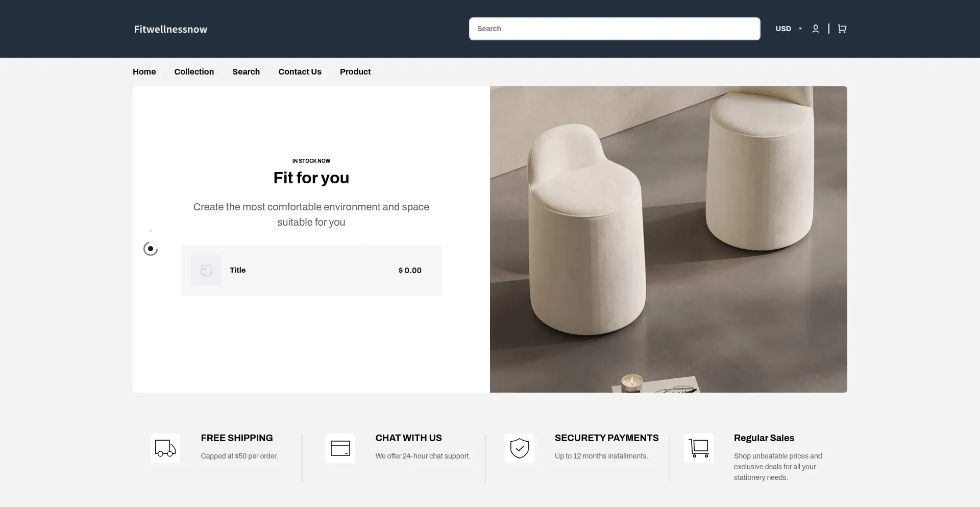Image resolution: width=980 pixels, height=507 pixels.
Task: Switch to the small inactive slide dot
Action: point(151,230)
